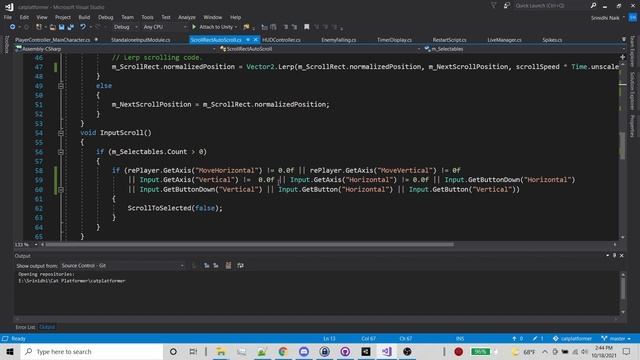
Task: Click the Windows Start button
Action: pyautogui.click(x=10, y=351)
